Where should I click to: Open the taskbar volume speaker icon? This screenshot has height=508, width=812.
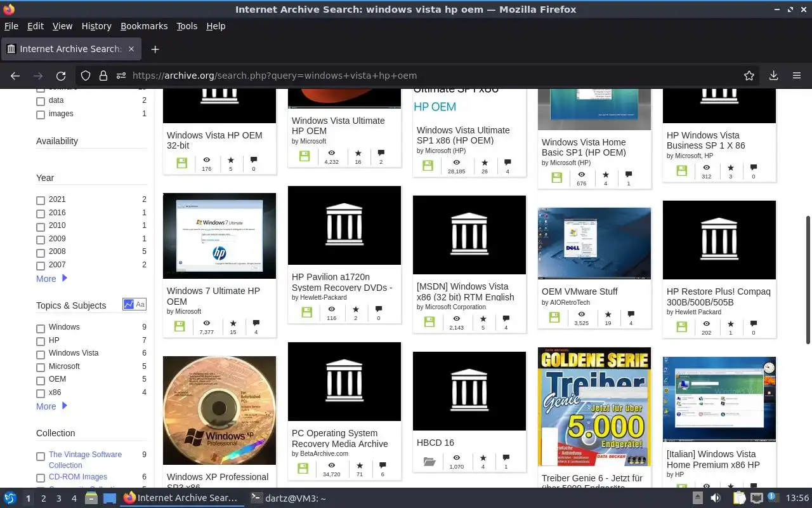[x=716, y=498]
